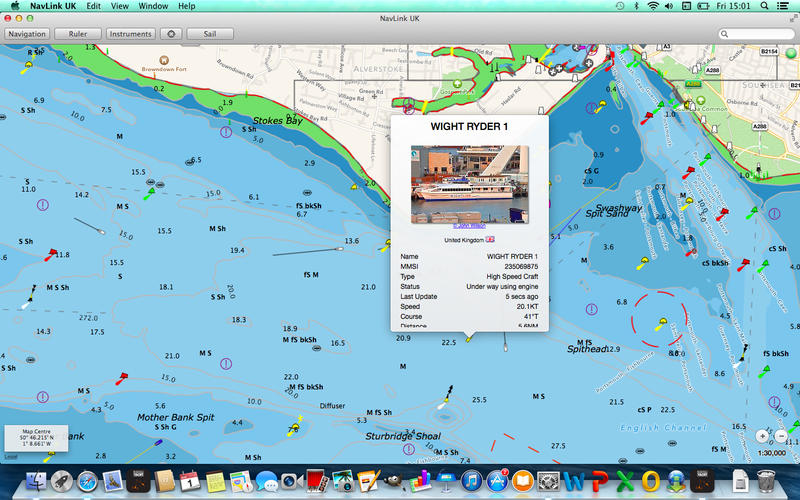Open the App Store dock icon

pyautogui.click(x=496, y=481)
